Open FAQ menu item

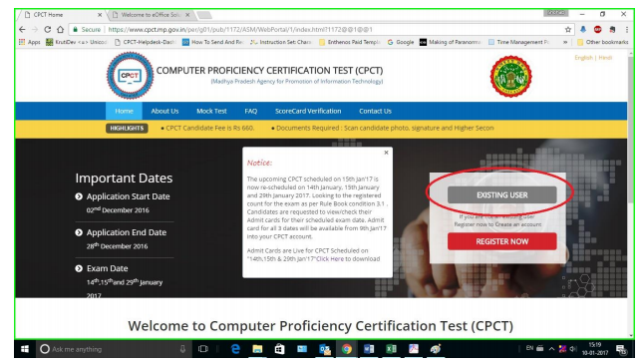(x=251, y=111)
